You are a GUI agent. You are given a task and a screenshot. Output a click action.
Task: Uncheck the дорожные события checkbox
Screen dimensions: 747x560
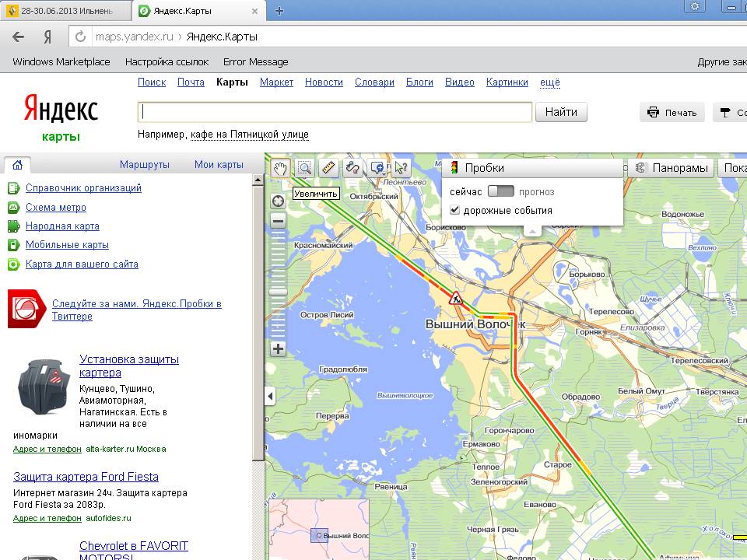(x=456, y=210)
